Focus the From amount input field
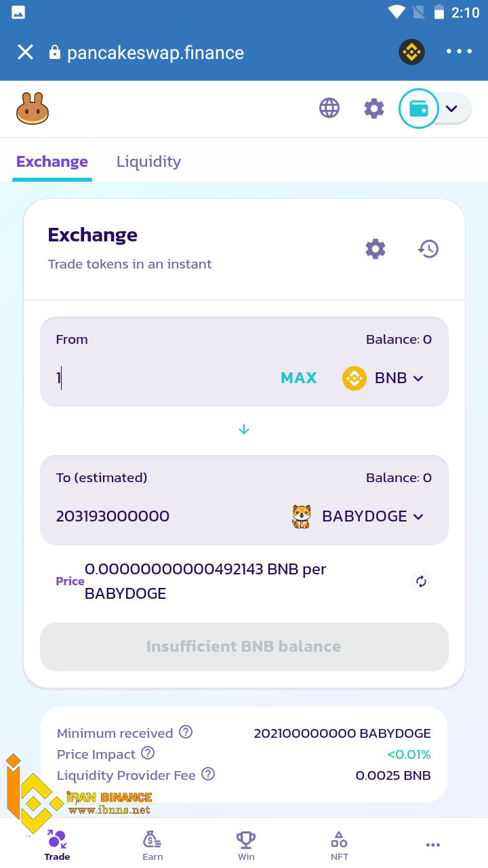The height and width of the screenshot is (868, 488). click(x=163, y=378)
